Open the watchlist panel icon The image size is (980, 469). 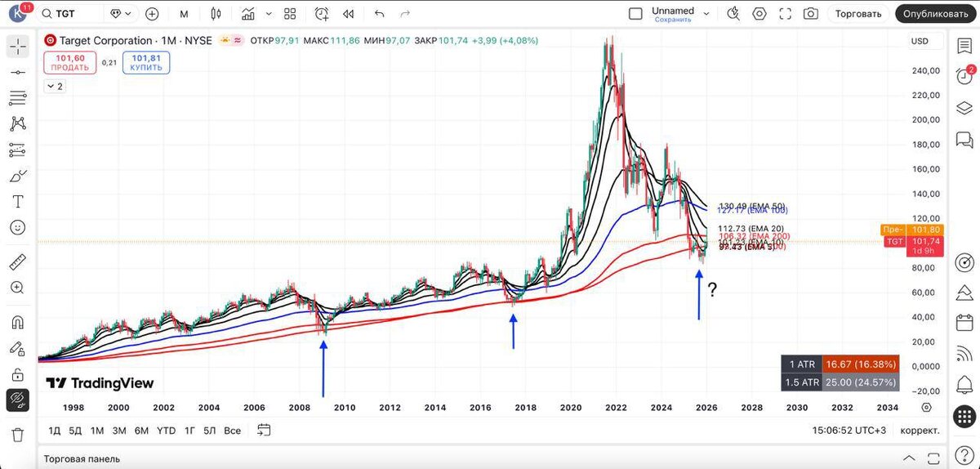(x=964, y=47)
